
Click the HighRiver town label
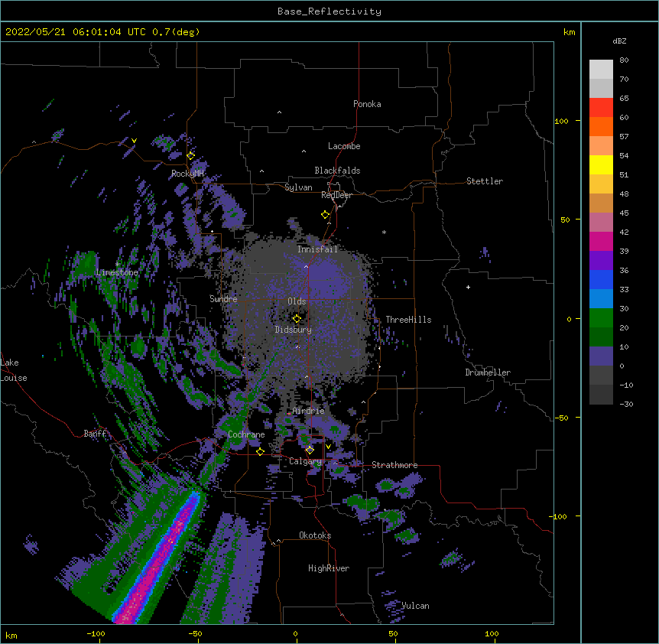click(329, 568)
